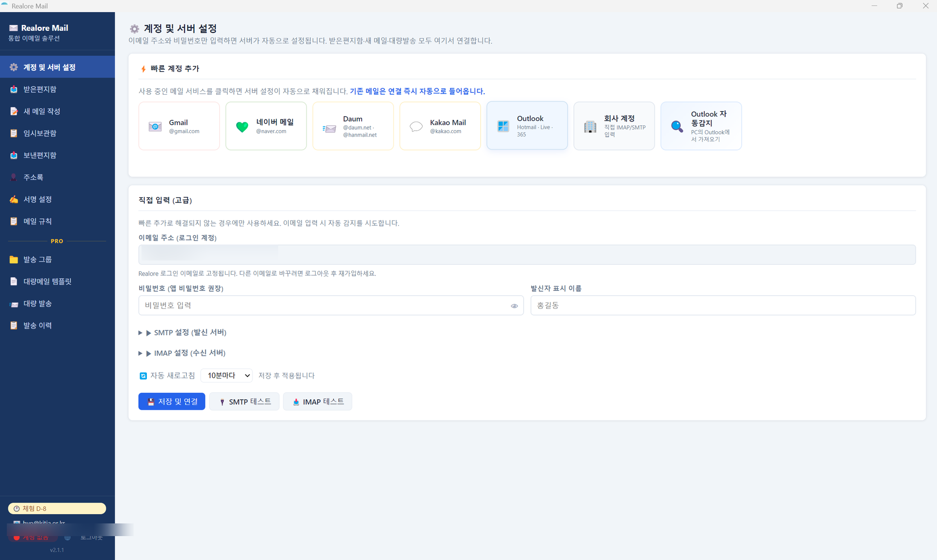
Task: Expand IMAP 설정 (수신 서버) section
Action: point(182,353)
